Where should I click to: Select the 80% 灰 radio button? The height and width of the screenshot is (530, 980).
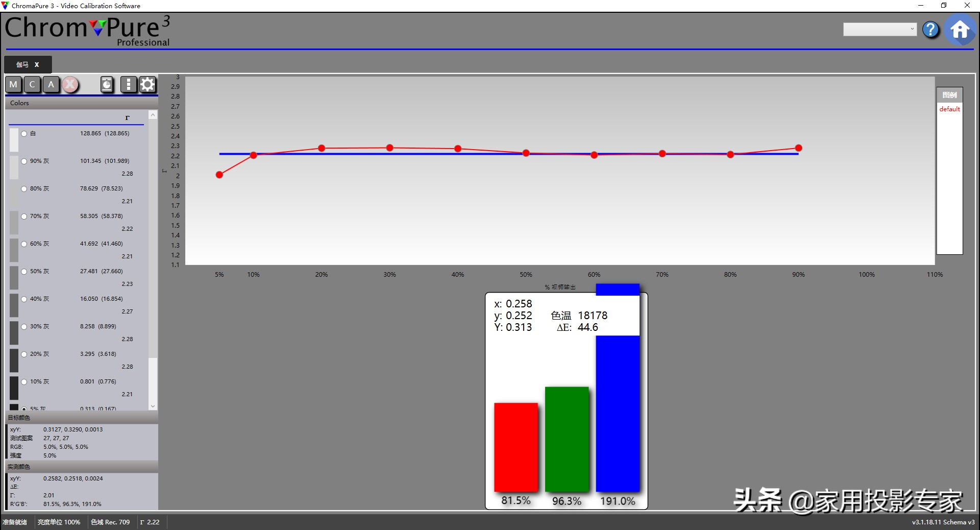pyautogui.click(x=24, y=189)
